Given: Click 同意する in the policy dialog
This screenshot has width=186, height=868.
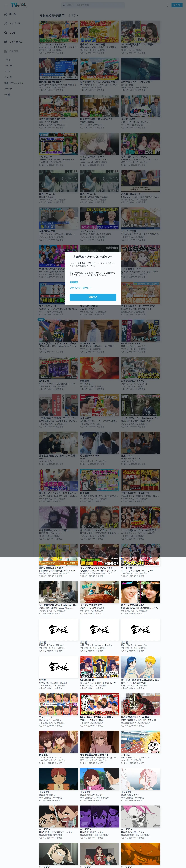Looking at the screenshot, I should 93,297.
